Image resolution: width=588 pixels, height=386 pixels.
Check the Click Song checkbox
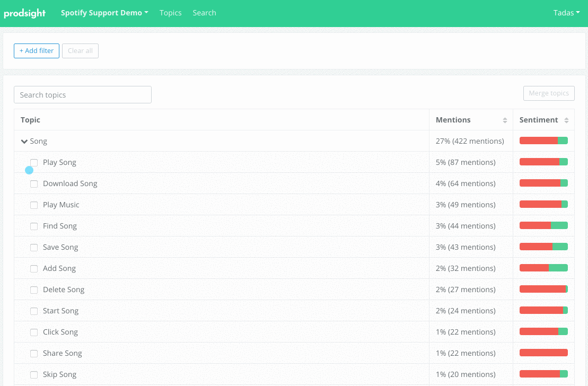click(34, 332)
